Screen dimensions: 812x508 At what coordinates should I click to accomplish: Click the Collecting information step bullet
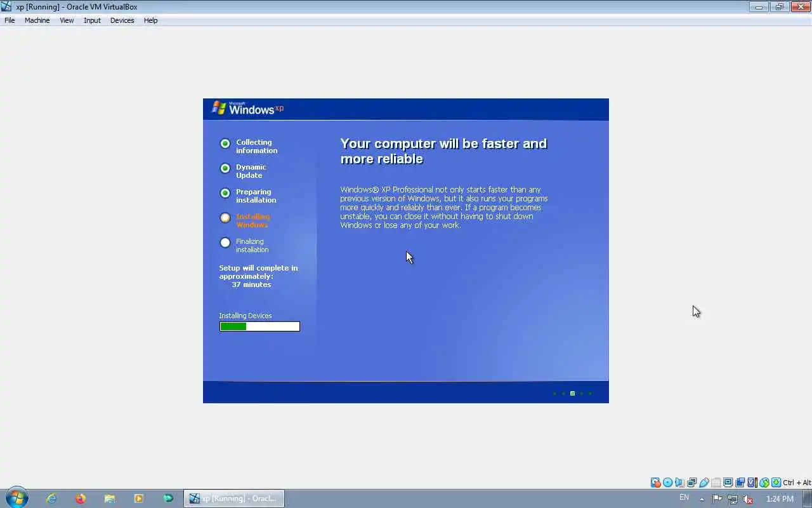click(x=225, y=144)
